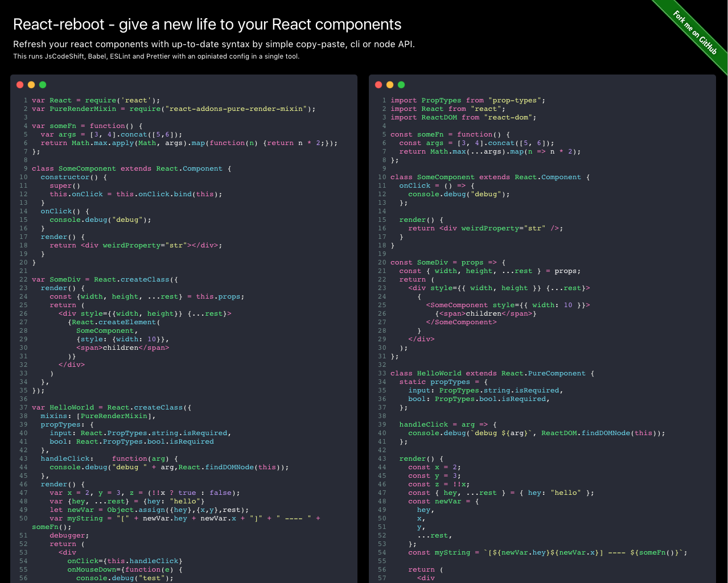
Task: Click the yellow traffic-light dot on right code window
Action: coord(389,84)
